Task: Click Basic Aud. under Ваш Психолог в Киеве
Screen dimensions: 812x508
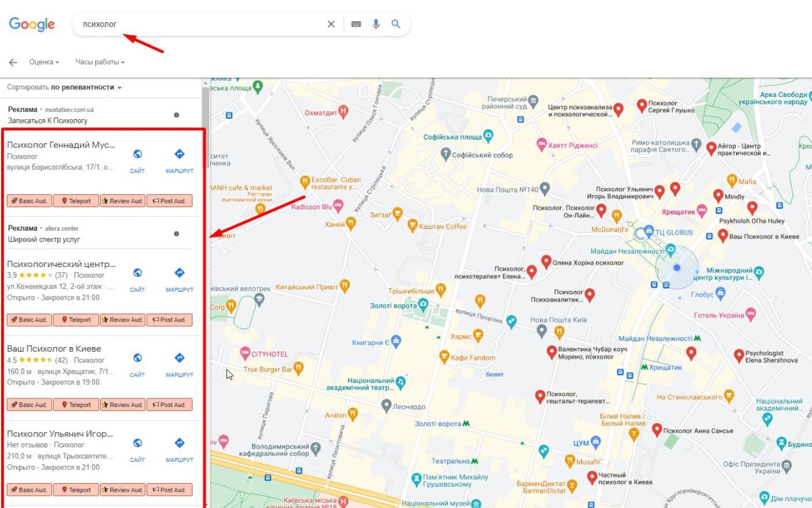Action: tap(29, 405)
